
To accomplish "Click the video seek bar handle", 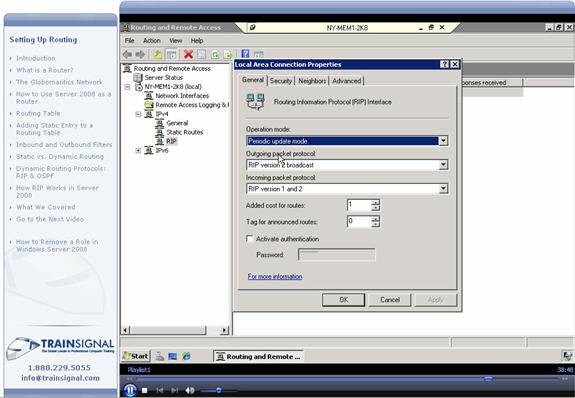I will (x=488, y=379).
